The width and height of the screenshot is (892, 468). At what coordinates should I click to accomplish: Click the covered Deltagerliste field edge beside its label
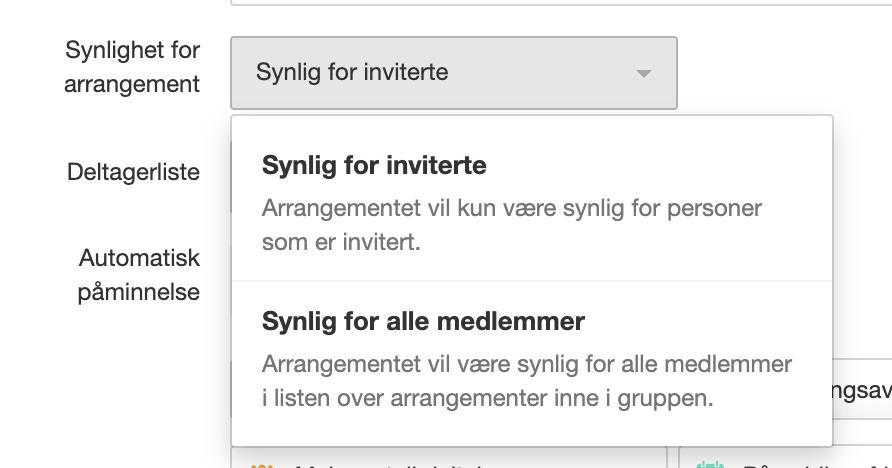[x=230, y=176]
